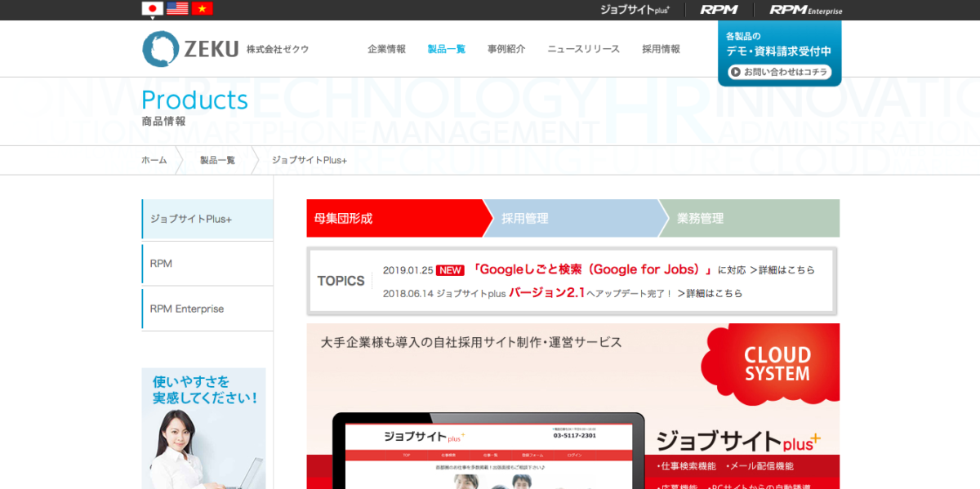Click the red NEW badge in topics
The height and width of the screenshot is (489, 980).
point(450,270)
